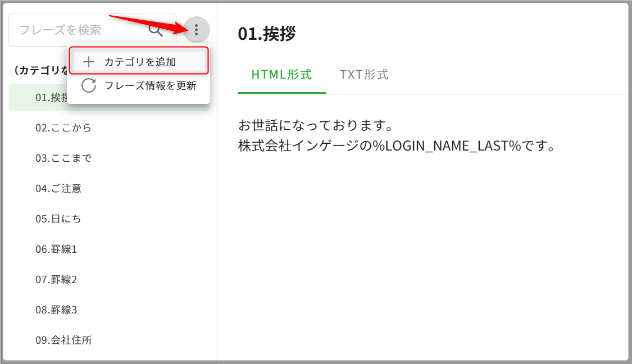Open the three-dot options menu
This screenshot has height=364, width=632.
pos(196,30)
